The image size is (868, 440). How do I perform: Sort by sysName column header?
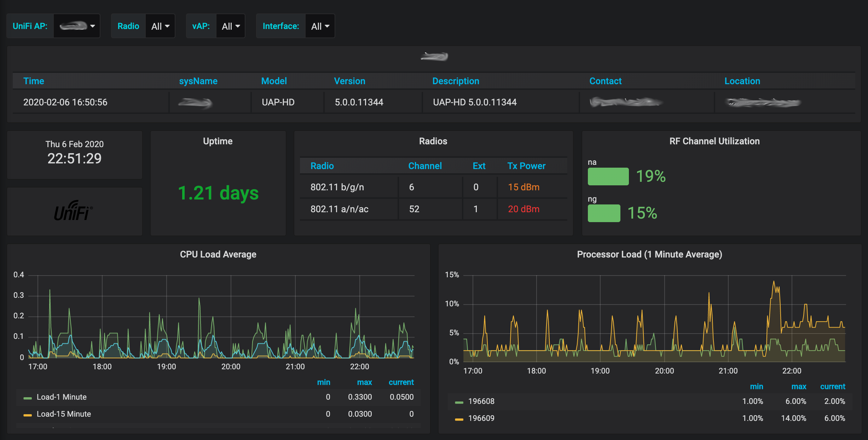[x=198, y=81]
